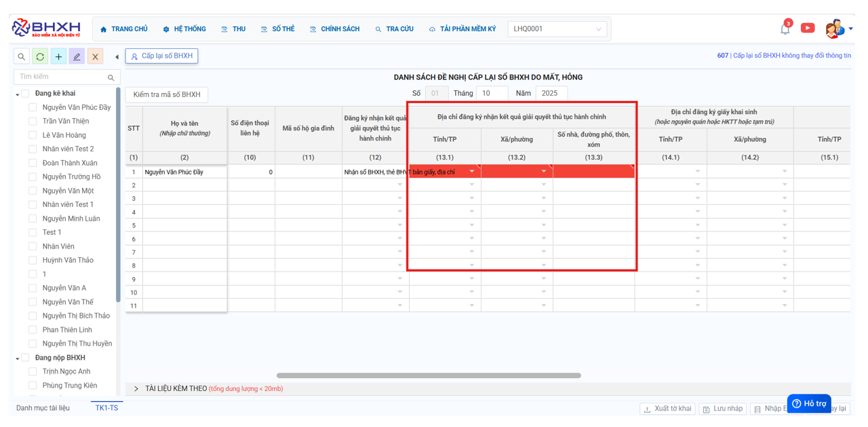Click the green refresh icon
The image size is (868, 427).
40,57
